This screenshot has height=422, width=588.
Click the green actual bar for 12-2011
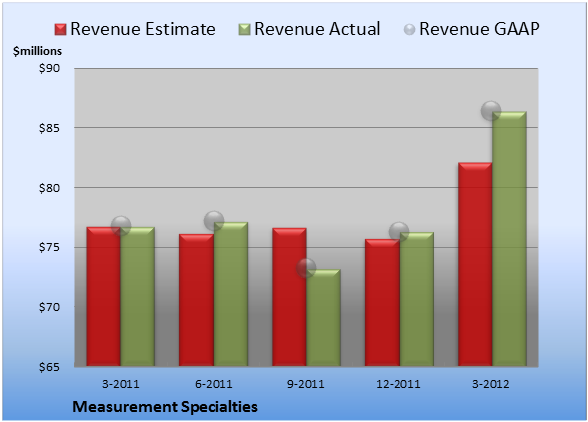[417, 299]
